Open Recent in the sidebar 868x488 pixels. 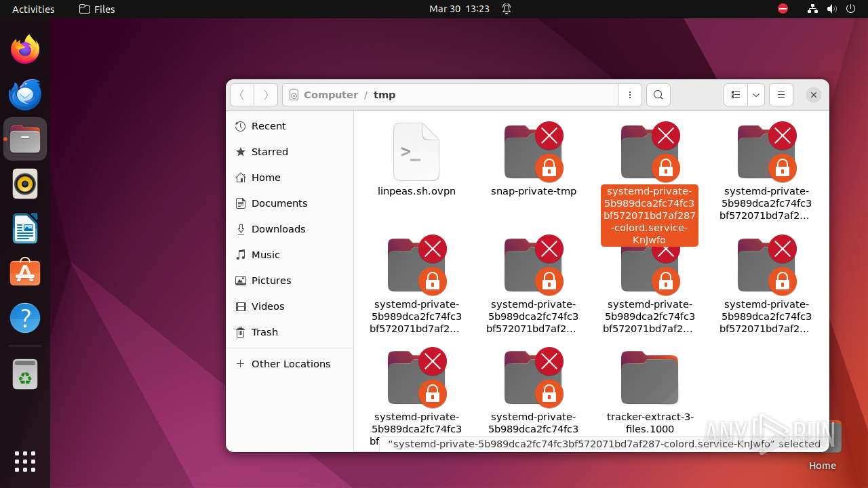(x=290, y=126)
